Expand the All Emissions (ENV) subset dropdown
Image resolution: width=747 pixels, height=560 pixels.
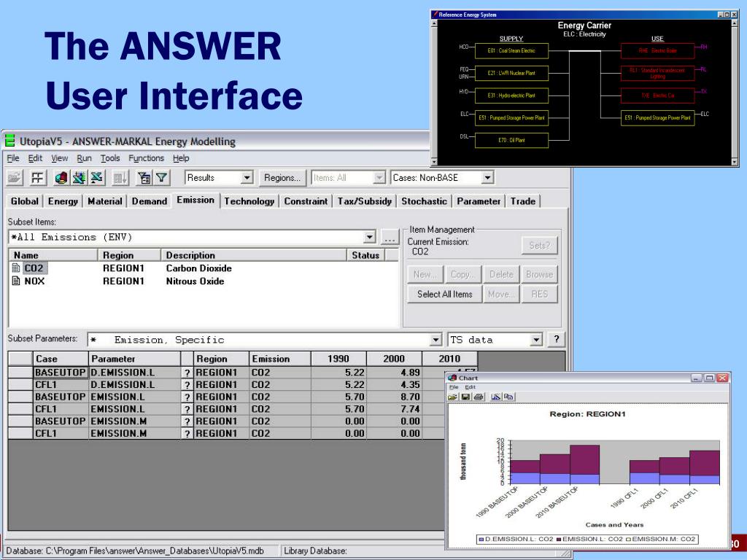click(x=369, y=237)
